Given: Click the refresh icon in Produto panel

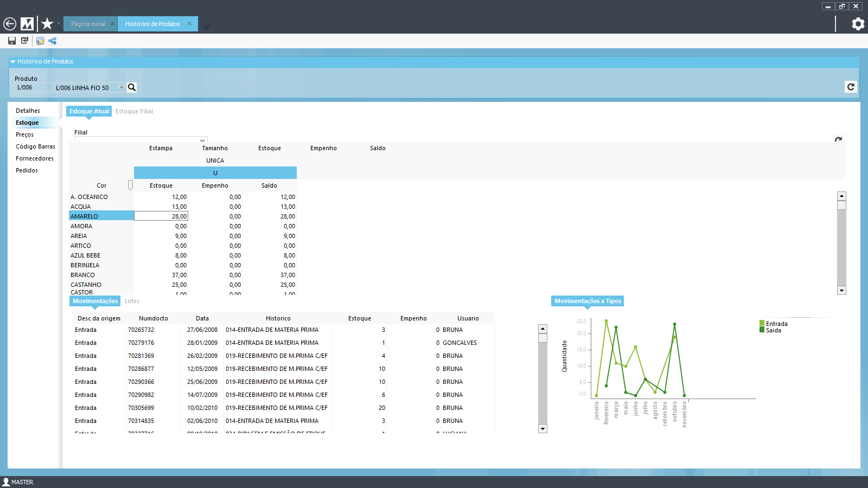Looking at the screenshot, I should [x=851, y=87].
